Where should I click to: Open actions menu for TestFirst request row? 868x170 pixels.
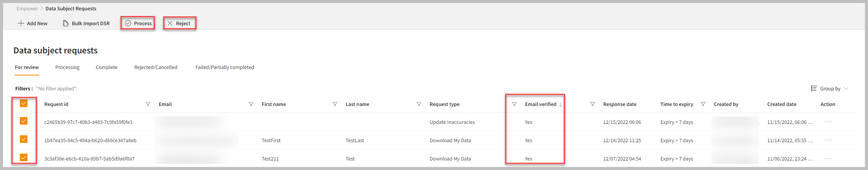coord(828,140)
